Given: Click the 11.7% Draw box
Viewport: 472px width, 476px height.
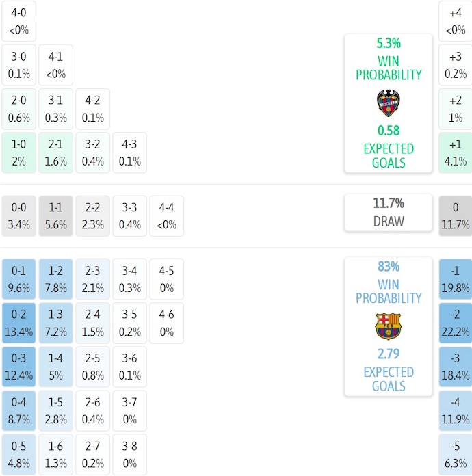Looking at the screenshot, I should click(388, 212).
